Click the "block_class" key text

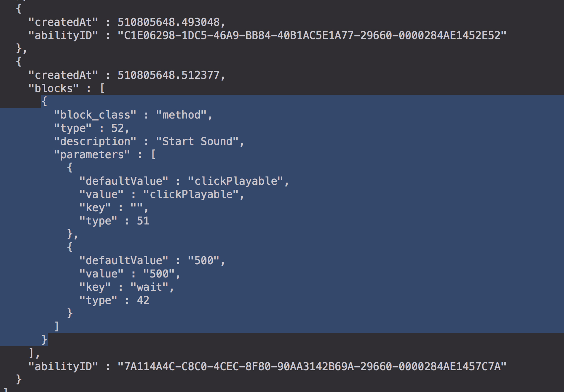pos(95,115)
